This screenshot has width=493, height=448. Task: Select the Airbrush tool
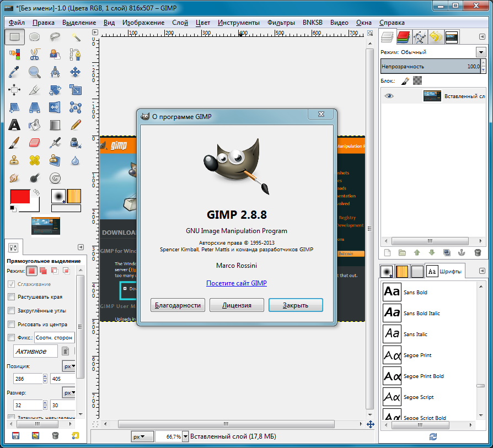click(x=55, y=143)
